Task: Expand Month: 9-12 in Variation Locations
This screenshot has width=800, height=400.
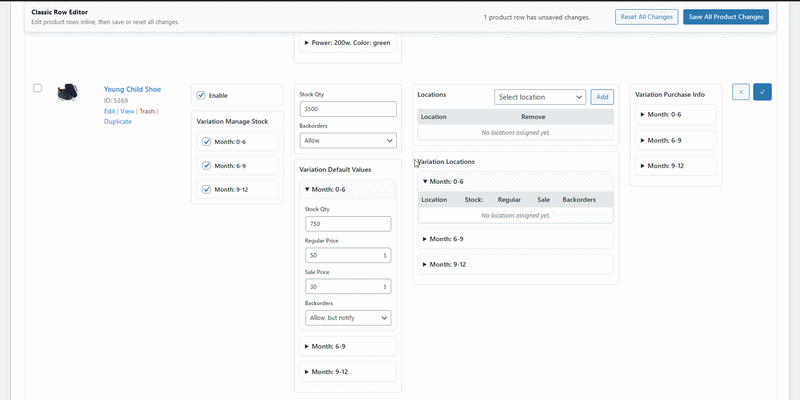Action: [x=445, y=264]
